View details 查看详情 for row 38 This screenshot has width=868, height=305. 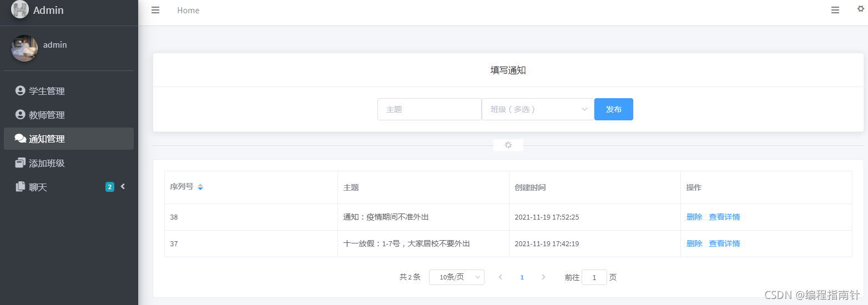coord(724,217)
